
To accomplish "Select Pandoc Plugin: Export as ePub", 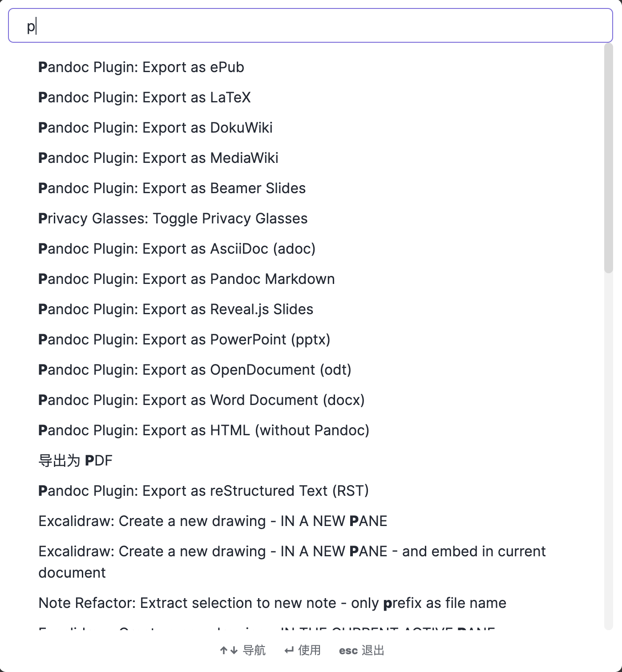I will (141, 67).
